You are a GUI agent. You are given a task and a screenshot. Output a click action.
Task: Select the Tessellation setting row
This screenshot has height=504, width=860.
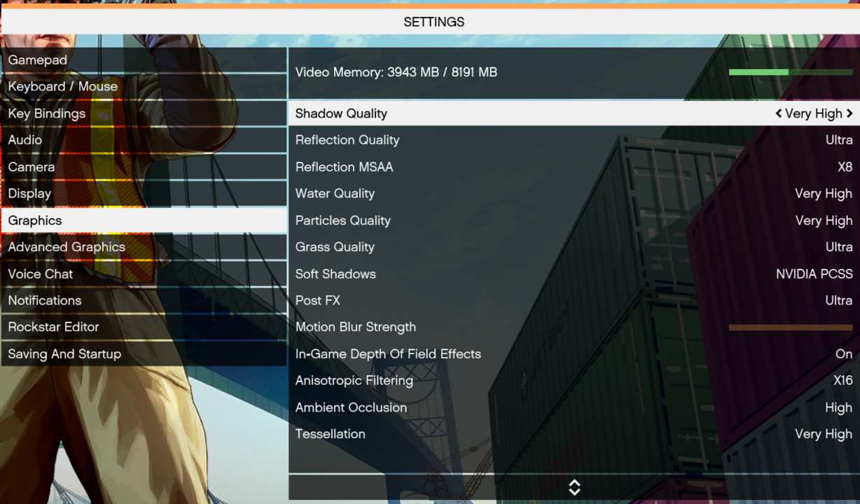[574, 434]
